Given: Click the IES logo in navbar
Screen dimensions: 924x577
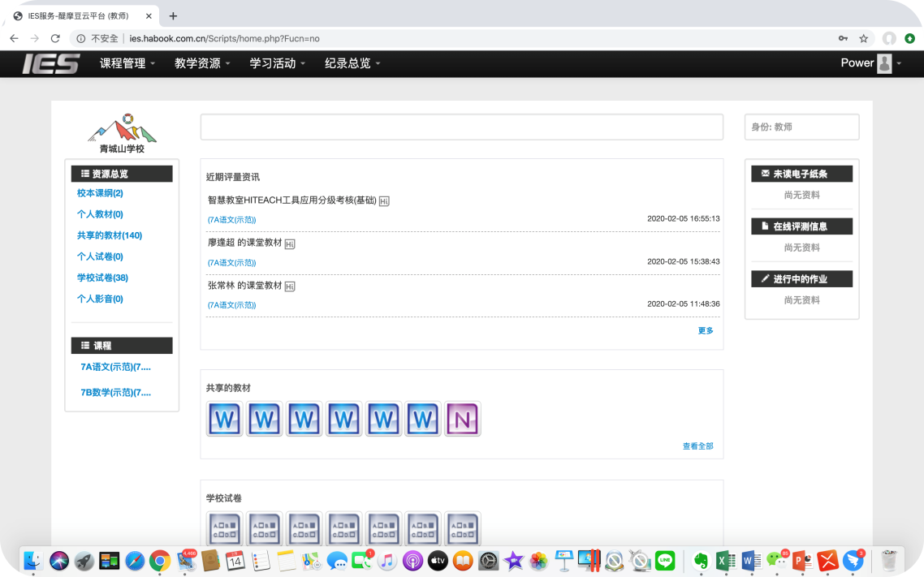Looking at the screenshot, I should pyautogui.click(x=50, y=63).
